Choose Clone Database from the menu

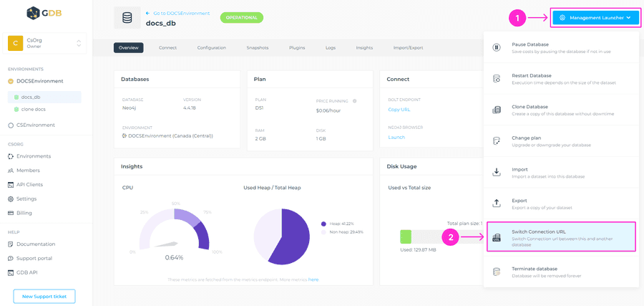[x=561, y=110]
